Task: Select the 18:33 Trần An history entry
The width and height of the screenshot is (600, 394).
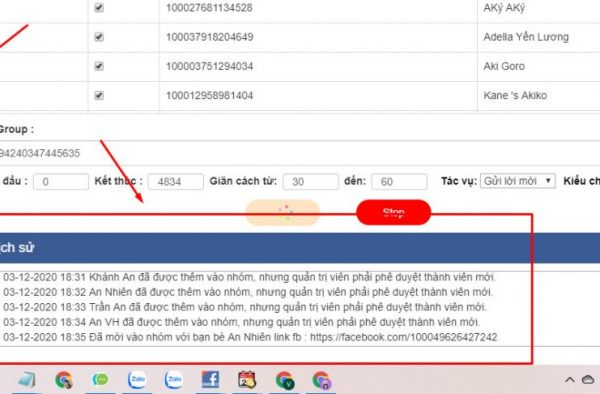Action: [x=245, y=307]
